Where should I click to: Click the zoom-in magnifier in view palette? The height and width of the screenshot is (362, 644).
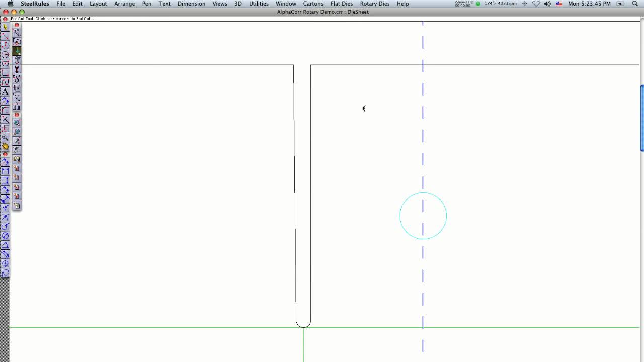pyautogui.click(x=17, y=122)
